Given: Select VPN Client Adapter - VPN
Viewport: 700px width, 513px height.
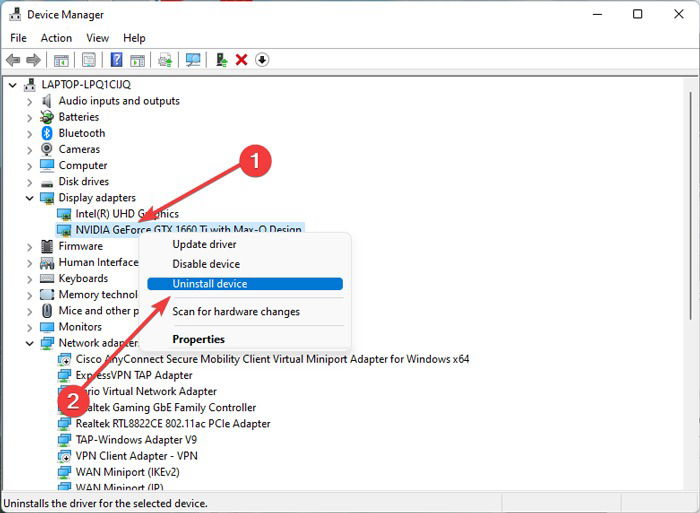Looking at the screenshot, I should click(136, 456).
